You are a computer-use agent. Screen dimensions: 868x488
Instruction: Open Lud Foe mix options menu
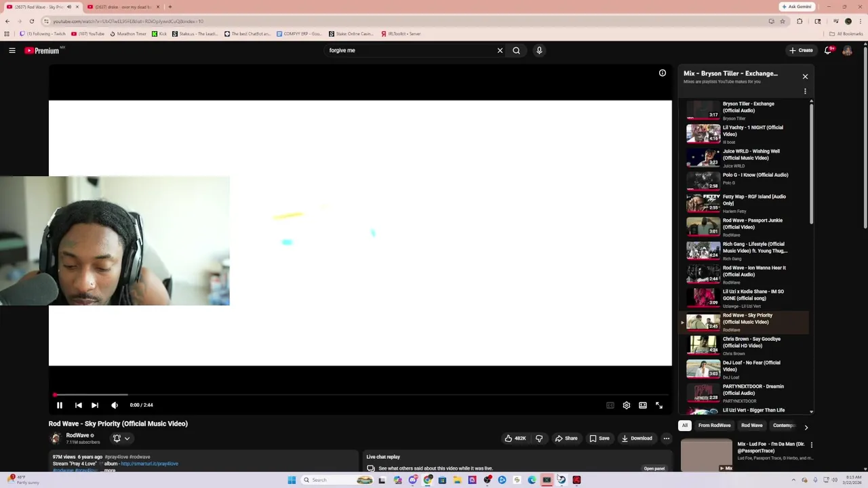[x=811, y=445]
